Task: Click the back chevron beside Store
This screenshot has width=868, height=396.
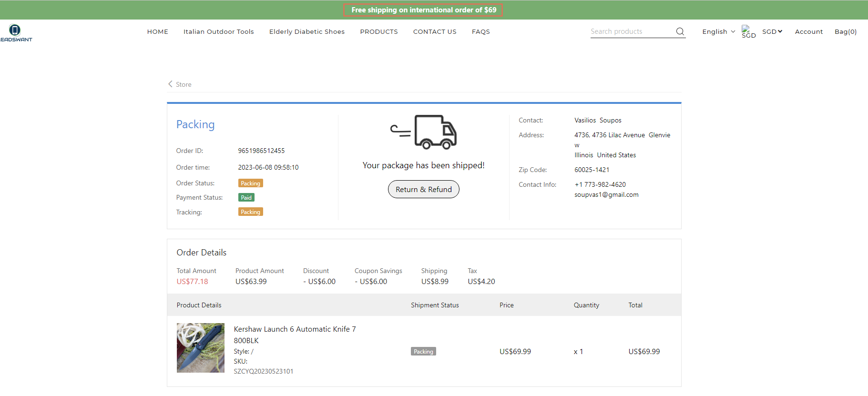Action: (x=170, y=84)
